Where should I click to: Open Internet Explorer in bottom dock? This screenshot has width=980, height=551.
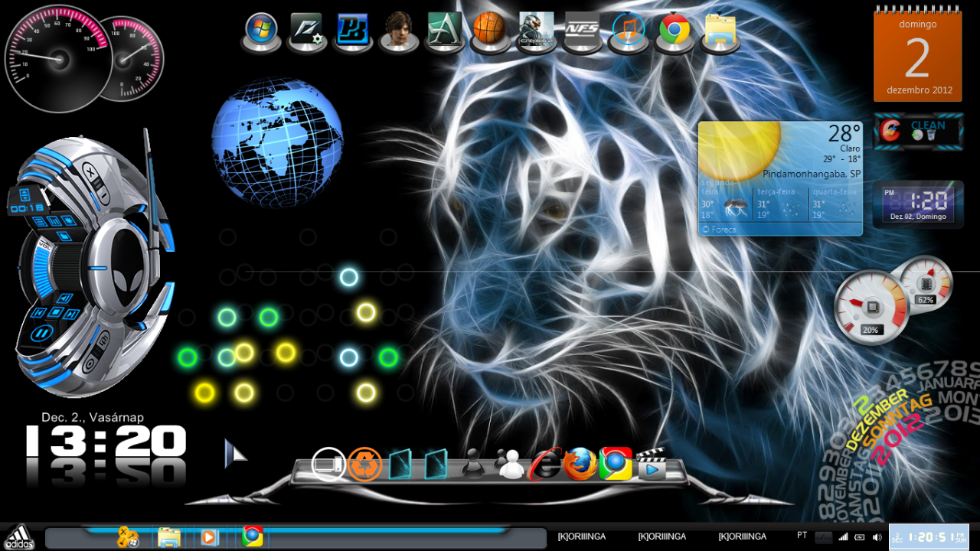click(x=545, y=465)
